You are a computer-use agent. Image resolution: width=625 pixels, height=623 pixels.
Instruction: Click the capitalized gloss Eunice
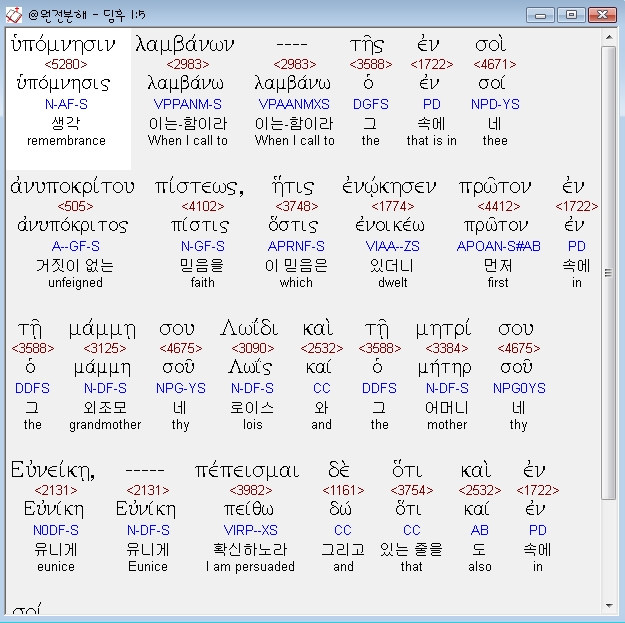148,566
